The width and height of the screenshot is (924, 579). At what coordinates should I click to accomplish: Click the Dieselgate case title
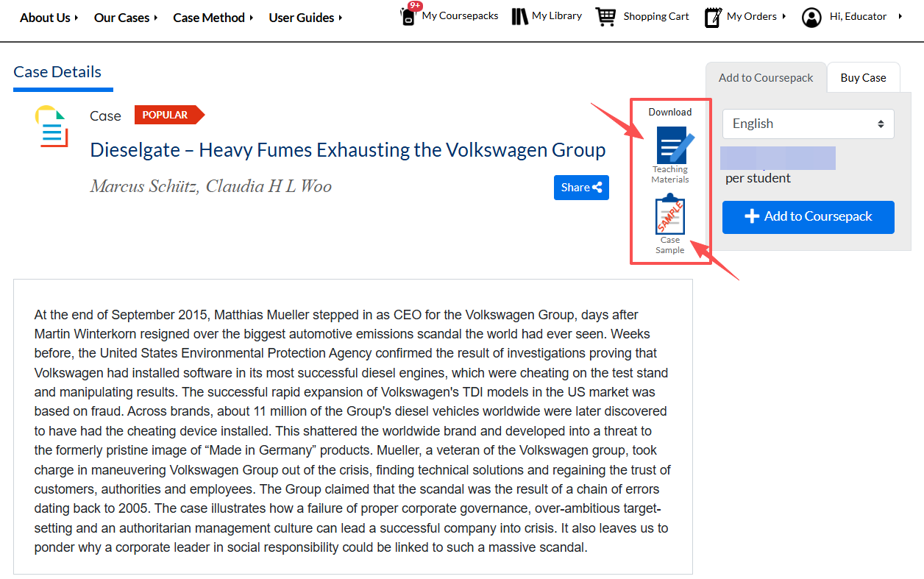pyautogui.click(x=348, y=150)
